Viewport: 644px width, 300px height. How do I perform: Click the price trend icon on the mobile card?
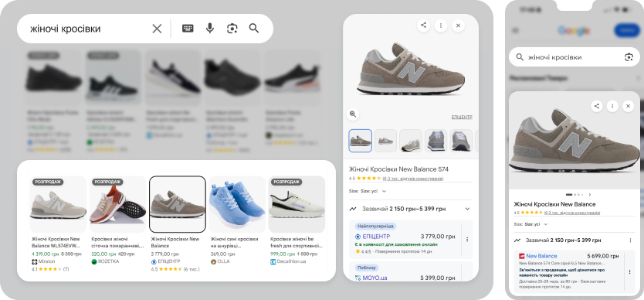coord(517,240)
